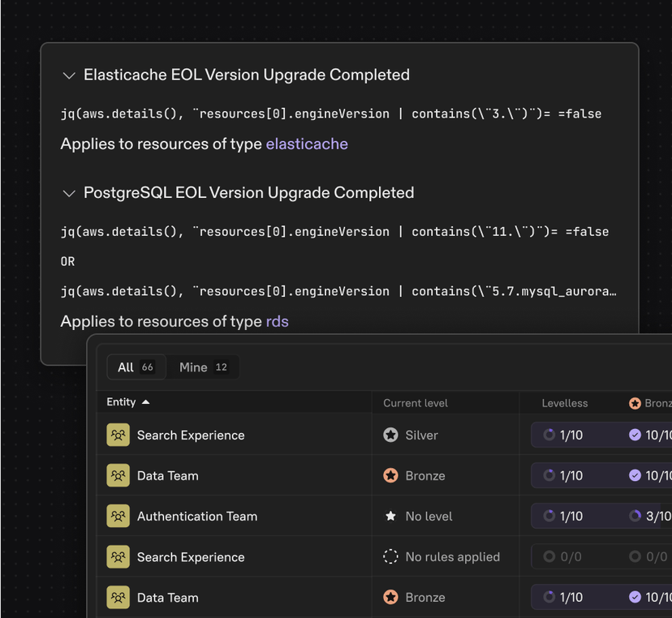Image resolution: width=672 pixels, height=618 pixels.
Task: Open the elasticache resource type link
Action: point(307,144)
